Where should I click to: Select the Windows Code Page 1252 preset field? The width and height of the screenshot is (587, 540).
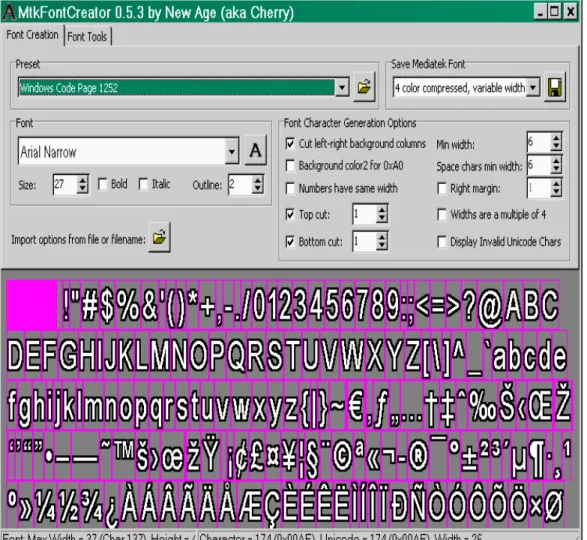[176, 88]
